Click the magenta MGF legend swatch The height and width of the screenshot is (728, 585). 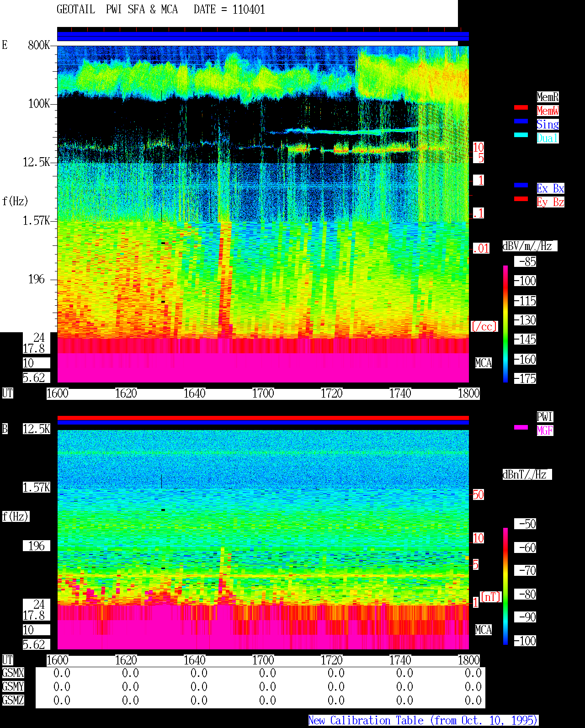click(x=521, y=427)
